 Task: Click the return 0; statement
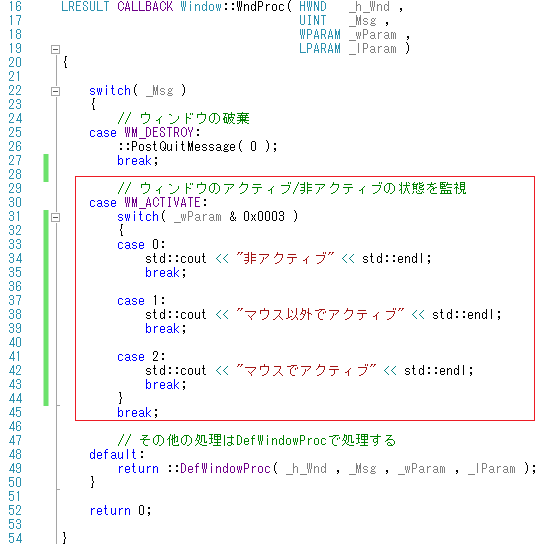click(x=120, y=511)
